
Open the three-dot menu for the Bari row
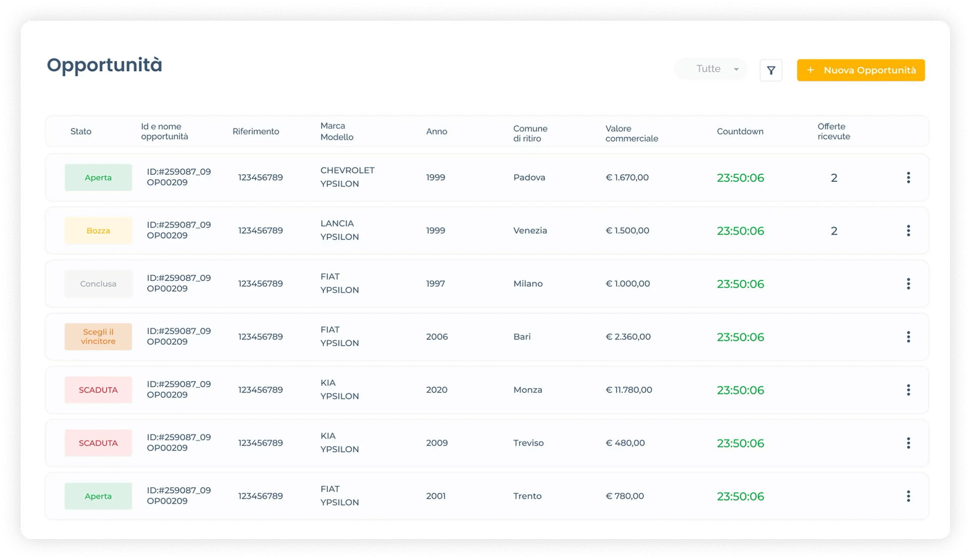(908, 337)
